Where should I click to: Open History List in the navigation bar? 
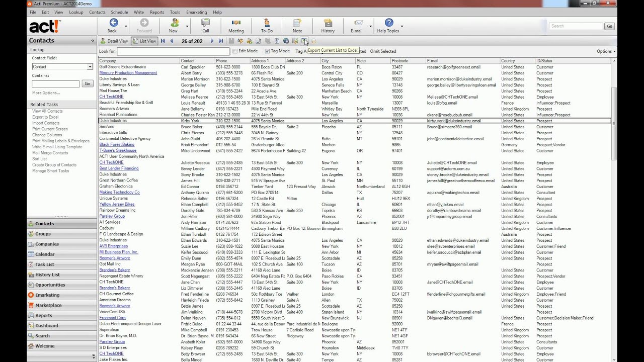click(61, 275)
